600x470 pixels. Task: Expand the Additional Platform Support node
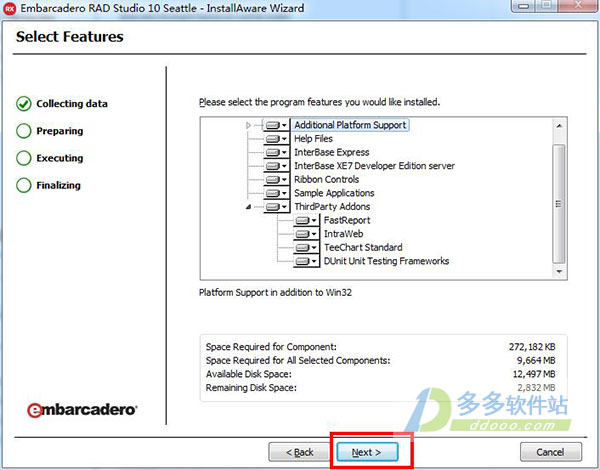pyautogui.click(x=248, y=125)
